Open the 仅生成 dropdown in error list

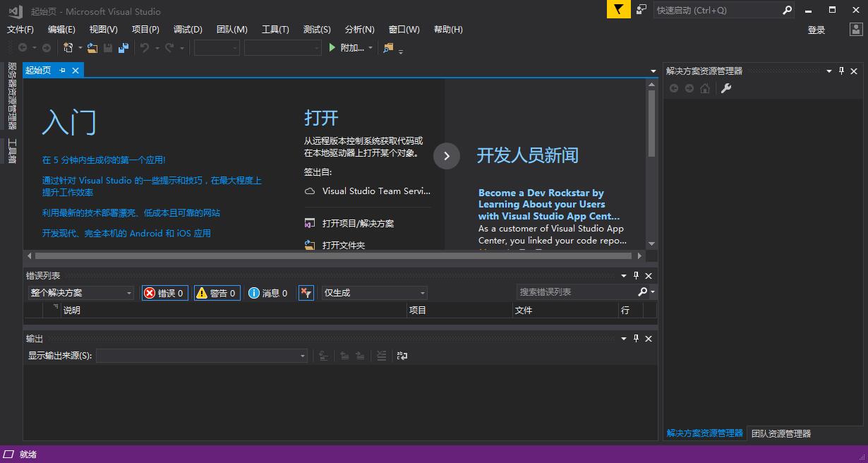click(375, 293)
